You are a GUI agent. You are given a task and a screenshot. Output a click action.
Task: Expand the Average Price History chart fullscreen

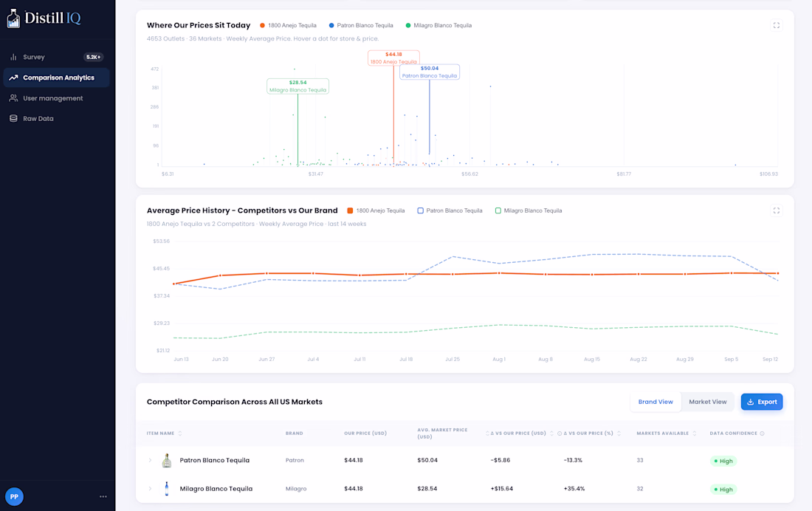(x=777, y=210)
